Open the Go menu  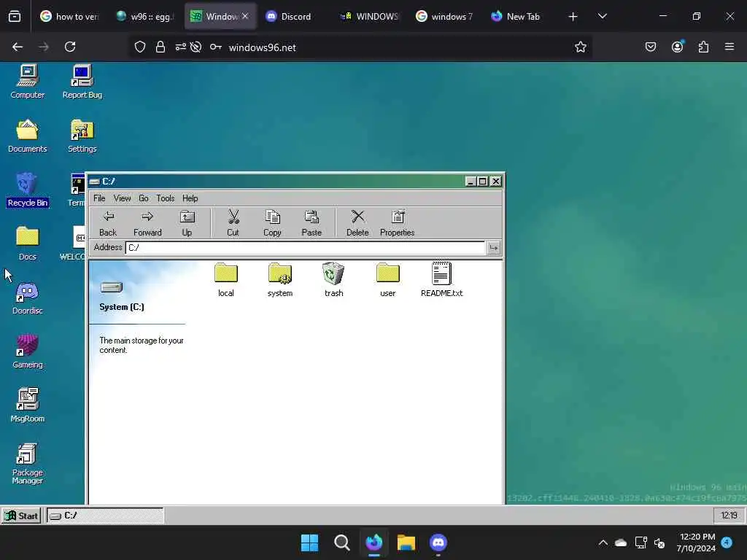[x=144, y=198]
